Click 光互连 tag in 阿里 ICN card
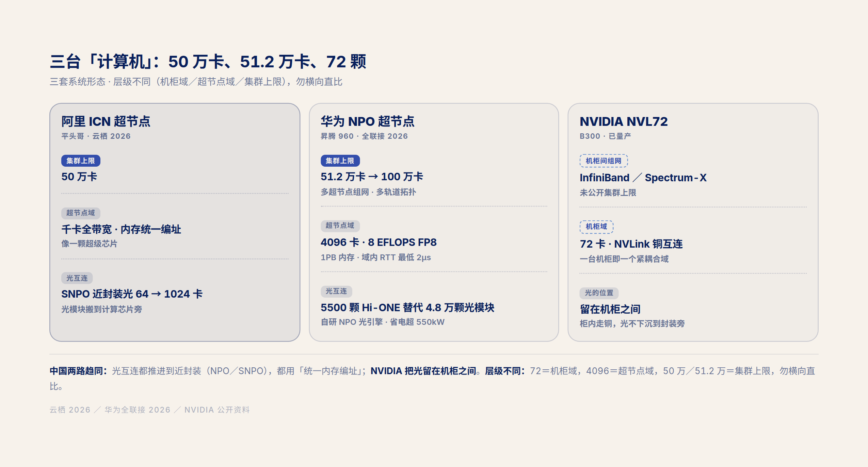 (x=77, y=278)
